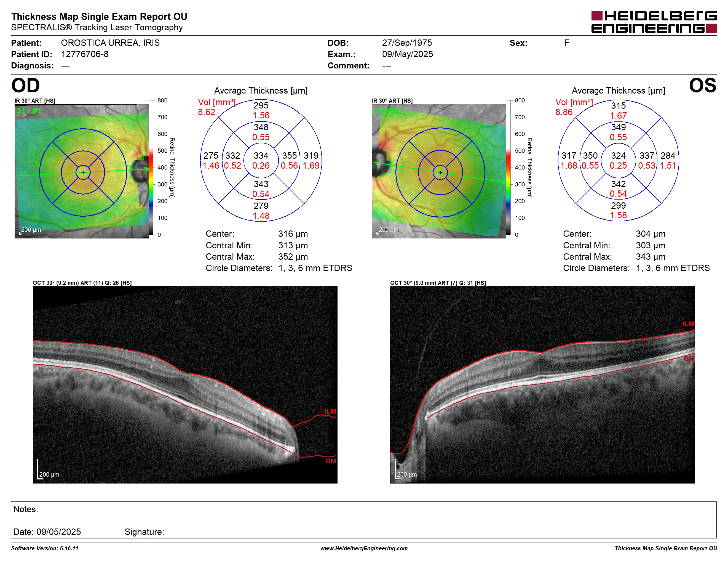Click OD inner superior thickness 348
Viewport: 728px width, 563px height.
point(261,127)
